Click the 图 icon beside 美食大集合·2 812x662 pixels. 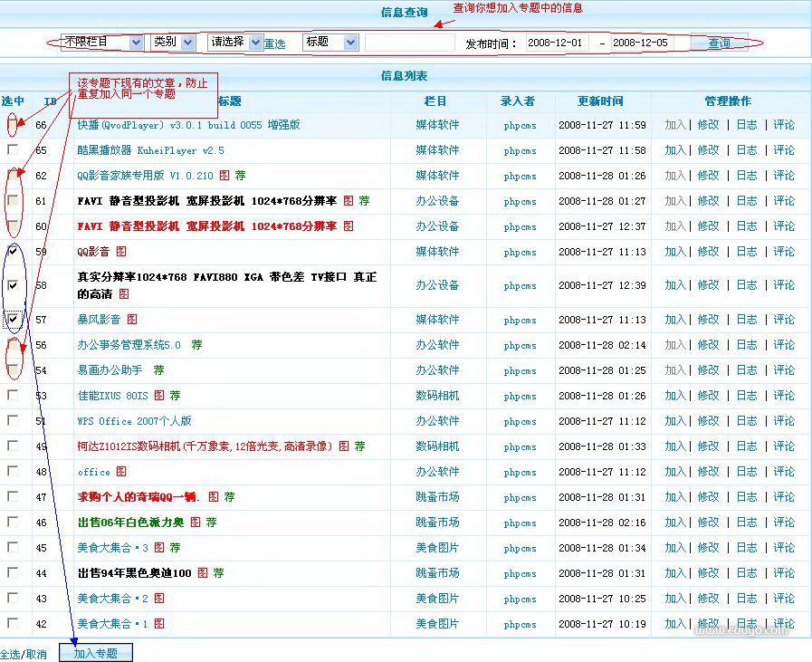click(159, 599)
